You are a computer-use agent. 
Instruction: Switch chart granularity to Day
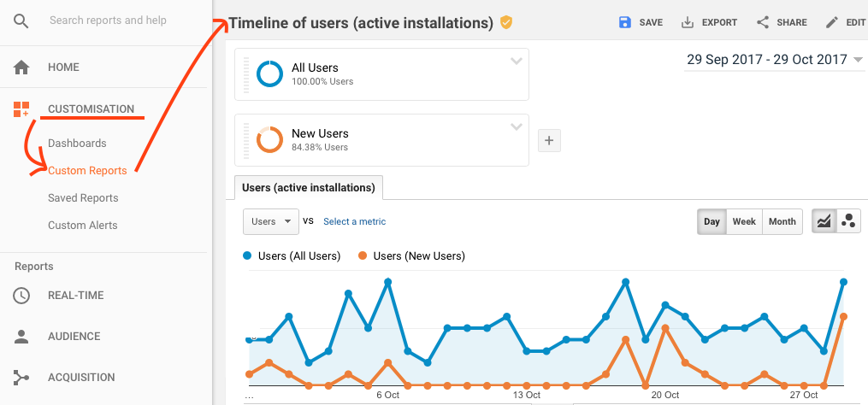pyautogui.click(x=712, y=221)
